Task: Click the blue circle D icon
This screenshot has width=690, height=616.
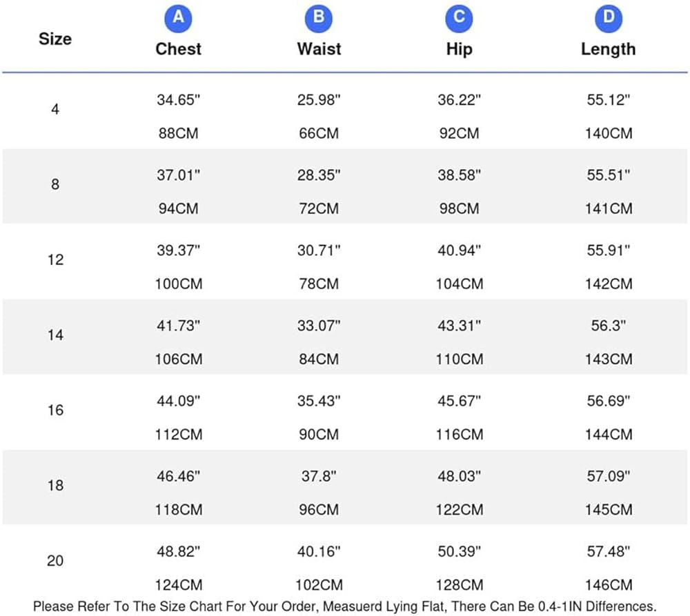Action: (608, 18)
